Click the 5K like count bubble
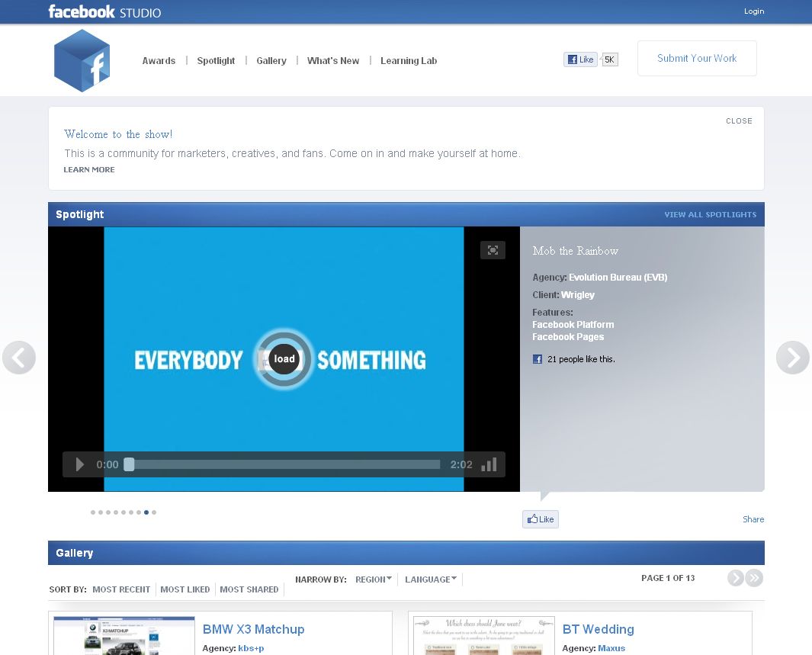Image resolution: width=812 pixels, height=655 pixels. [609, 59]
